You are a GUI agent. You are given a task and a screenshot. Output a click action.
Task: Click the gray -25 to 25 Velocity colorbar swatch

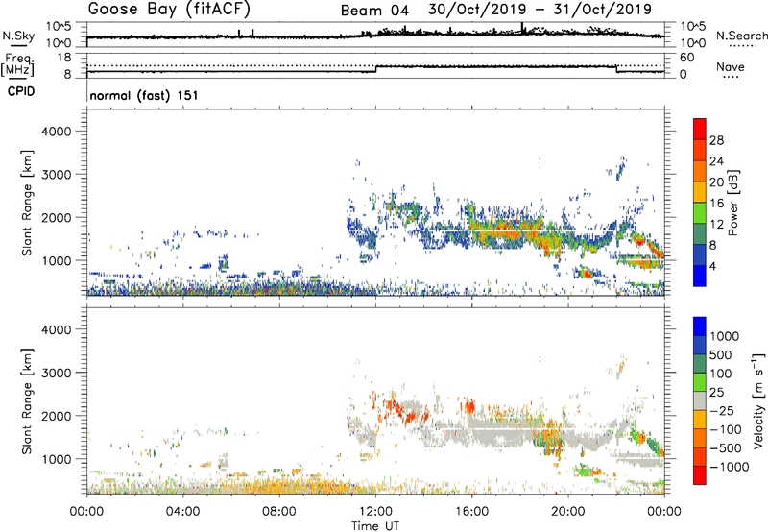700,401
